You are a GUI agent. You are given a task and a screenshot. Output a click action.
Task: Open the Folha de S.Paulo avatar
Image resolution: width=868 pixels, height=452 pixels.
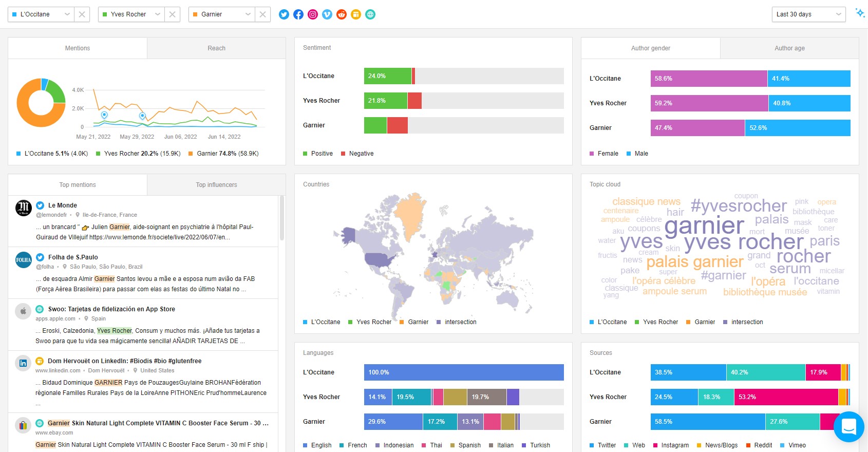24,260
